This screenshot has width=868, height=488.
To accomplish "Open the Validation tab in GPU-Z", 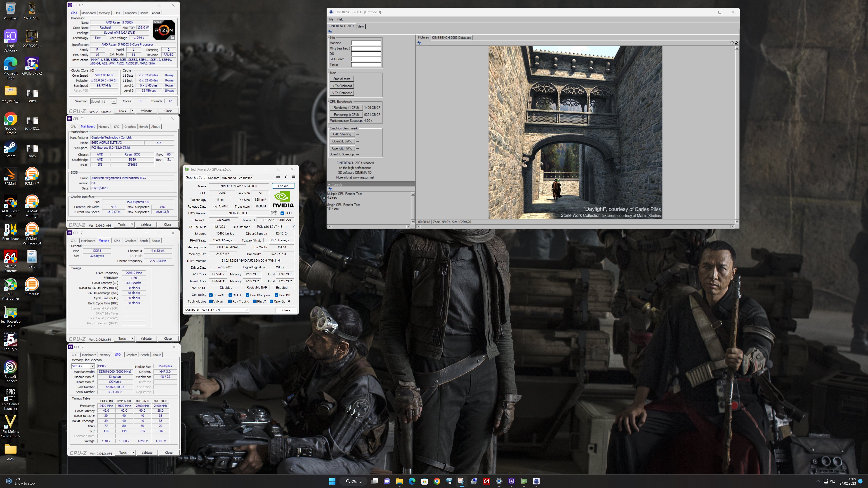I will click(x=245, y=178).
